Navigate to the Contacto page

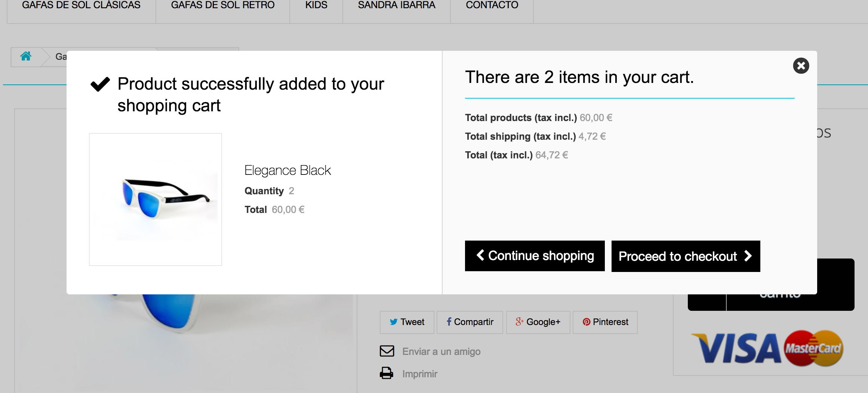pos(492,5)
